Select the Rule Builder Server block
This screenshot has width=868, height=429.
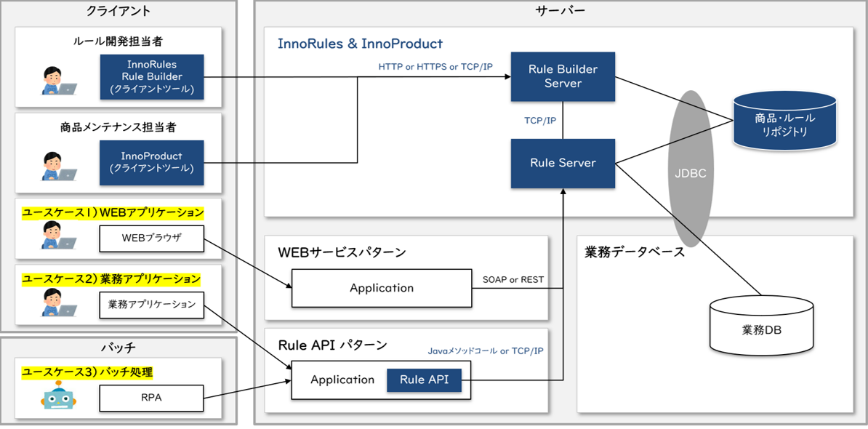[563, 76]
